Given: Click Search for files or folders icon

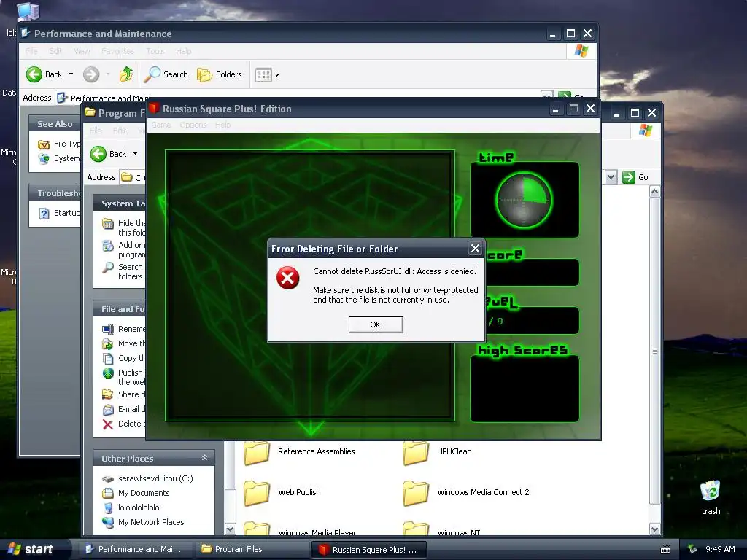Looking at the screenshot, I should (108, 267).
